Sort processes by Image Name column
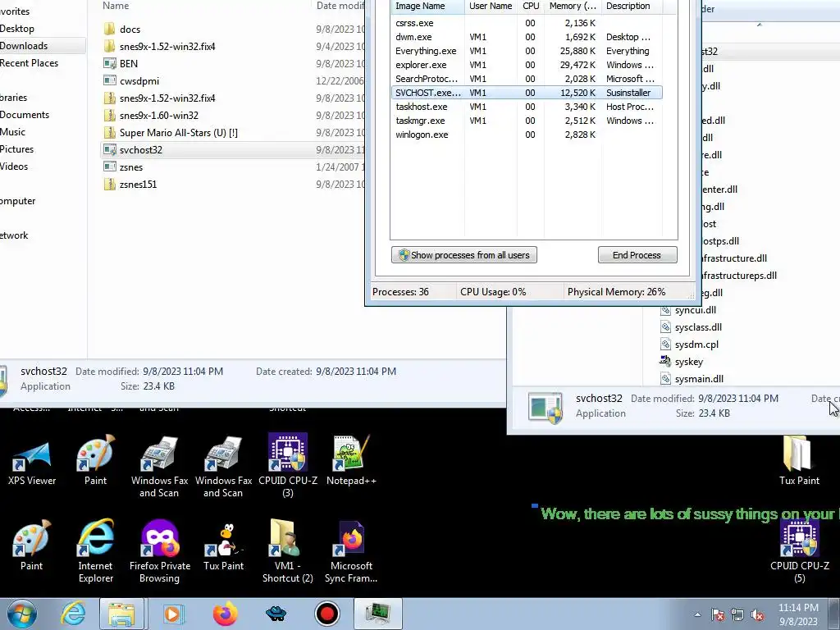Image resolution: width=840 pixels, height=630 pixels. [x=427, y=7]
